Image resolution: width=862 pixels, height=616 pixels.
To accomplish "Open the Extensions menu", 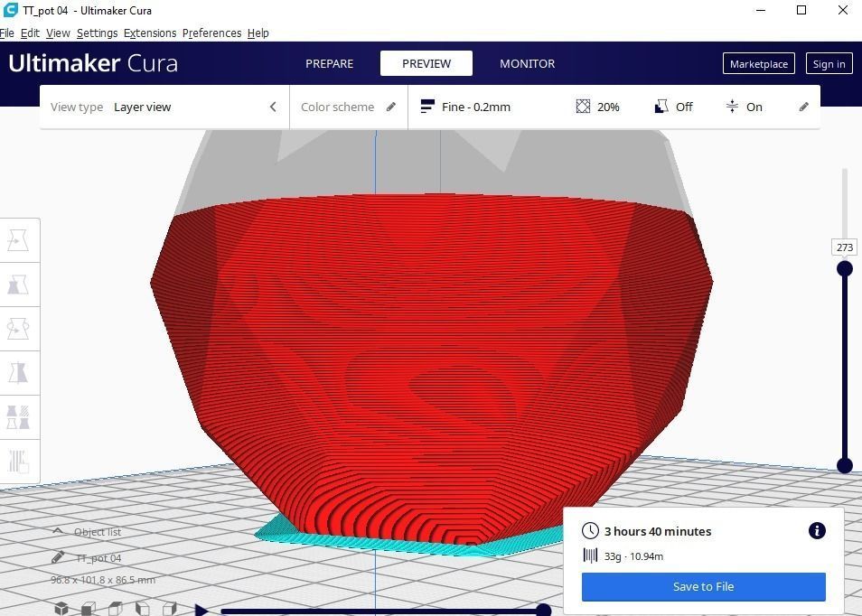I will pos(149,33).
